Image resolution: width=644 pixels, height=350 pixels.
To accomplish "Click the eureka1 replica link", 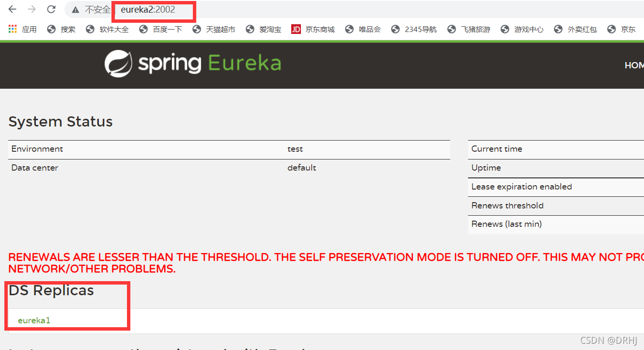I will 34,320.
